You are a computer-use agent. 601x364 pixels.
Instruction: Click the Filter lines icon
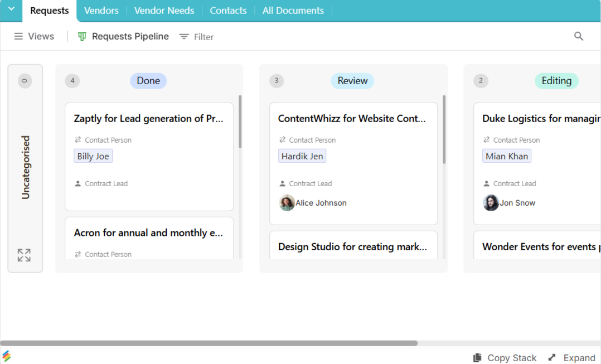tap(184, 36)
